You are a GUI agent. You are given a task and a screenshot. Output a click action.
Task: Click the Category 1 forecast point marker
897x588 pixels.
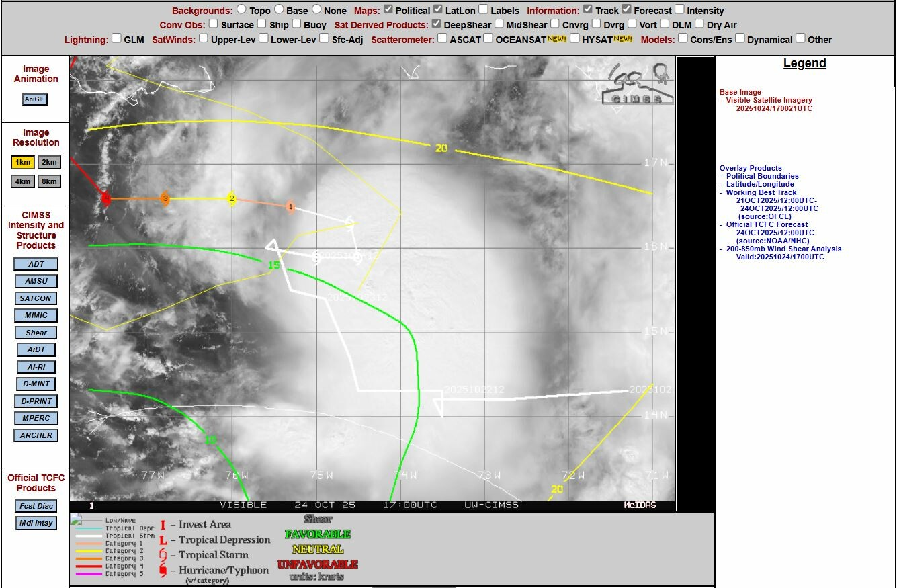point(290,207)
